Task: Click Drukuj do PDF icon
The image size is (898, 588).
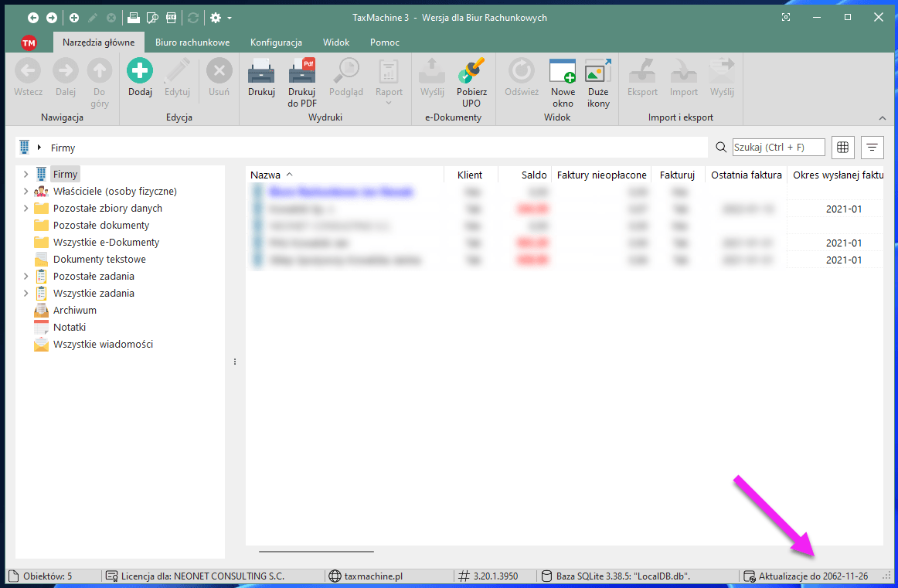Action: (302, 72)
